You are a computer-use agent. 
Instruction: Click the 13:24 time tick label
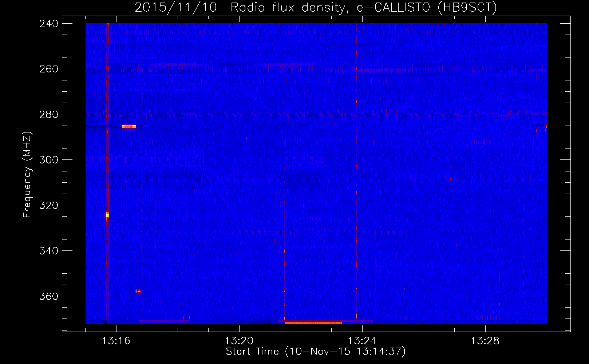(362, 341)
